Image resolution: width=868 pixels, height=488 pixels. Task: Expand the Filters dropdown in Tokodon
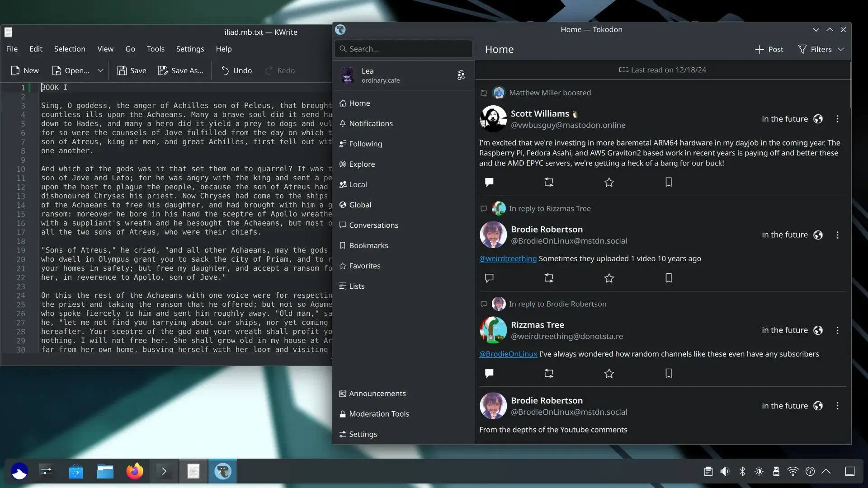[821, 49]
